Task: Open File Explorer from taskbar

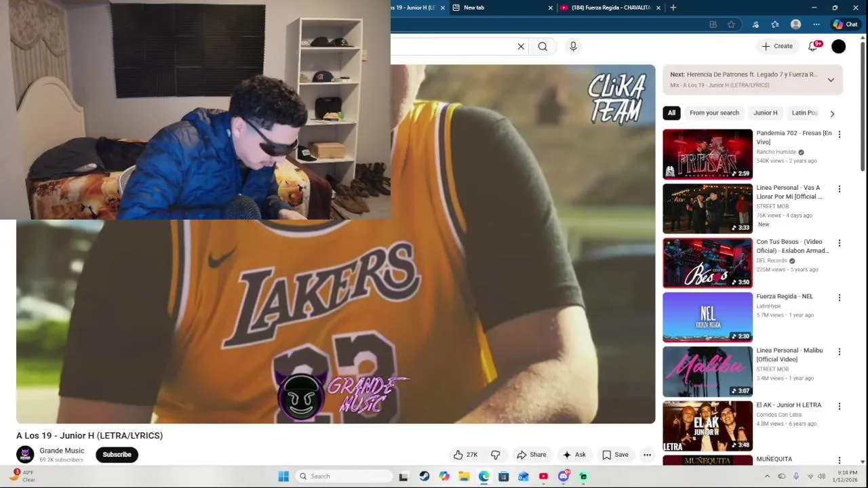Action: pos(464,476)
